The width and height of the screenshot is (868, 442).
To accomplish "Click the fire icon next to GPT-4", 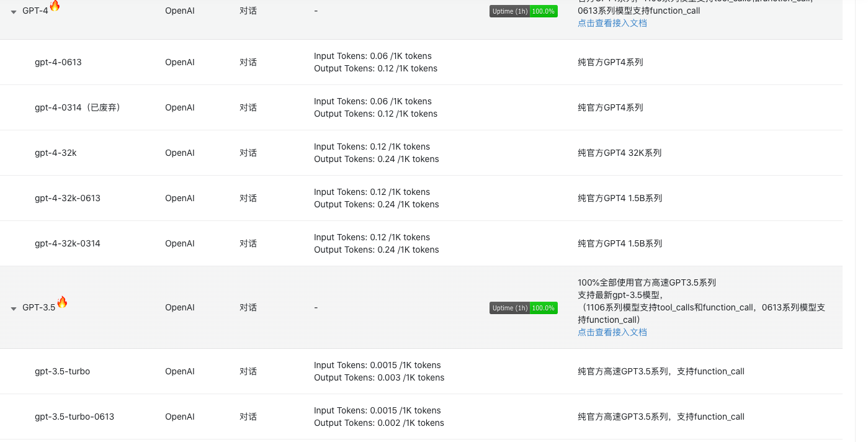I will [55, 6].
